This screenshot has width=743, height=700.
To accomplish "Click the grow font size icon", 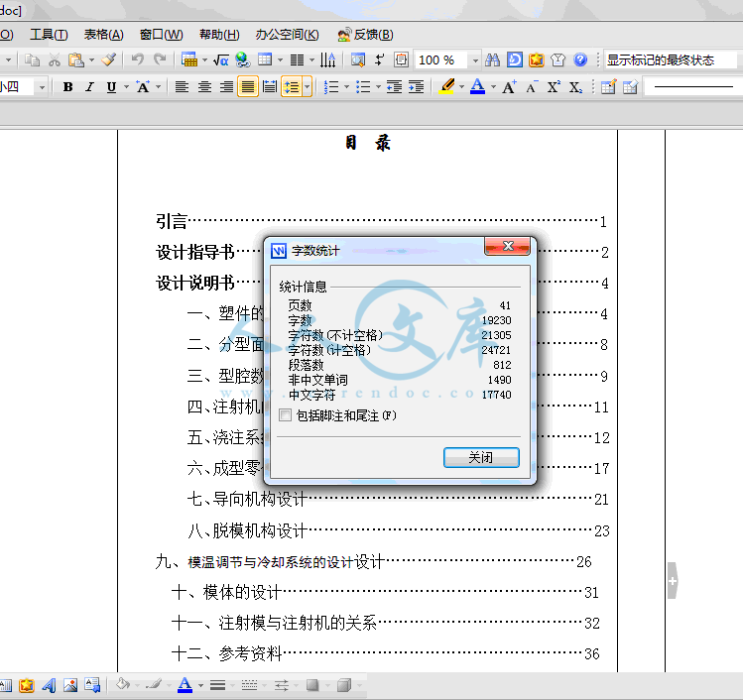I will pos(510,87).
